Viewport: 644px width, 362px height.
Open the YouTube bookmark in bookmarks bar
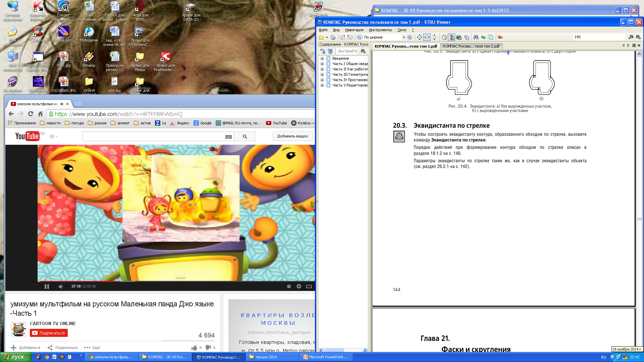coord(276,123)
